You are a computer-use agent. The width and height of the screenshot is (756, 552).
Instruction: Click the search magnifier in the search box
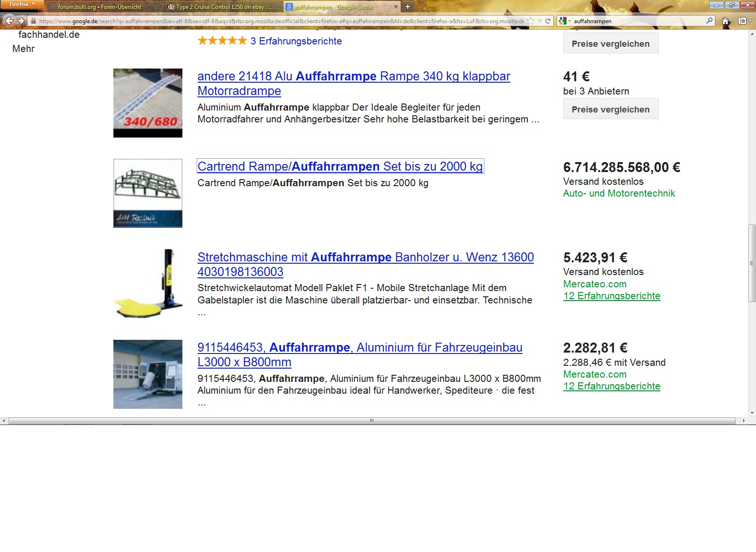pyautogui.click(x=709, y=21)
